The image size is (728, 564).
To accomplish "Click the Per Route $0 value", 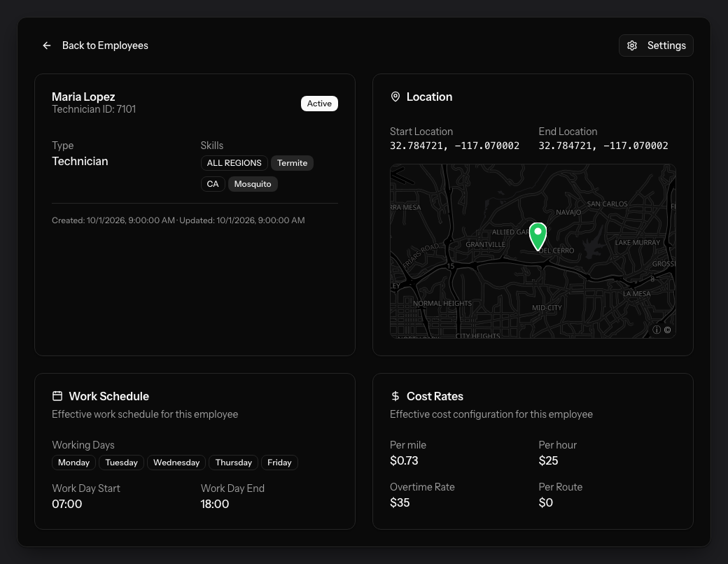I will click(x=545, y=502).
